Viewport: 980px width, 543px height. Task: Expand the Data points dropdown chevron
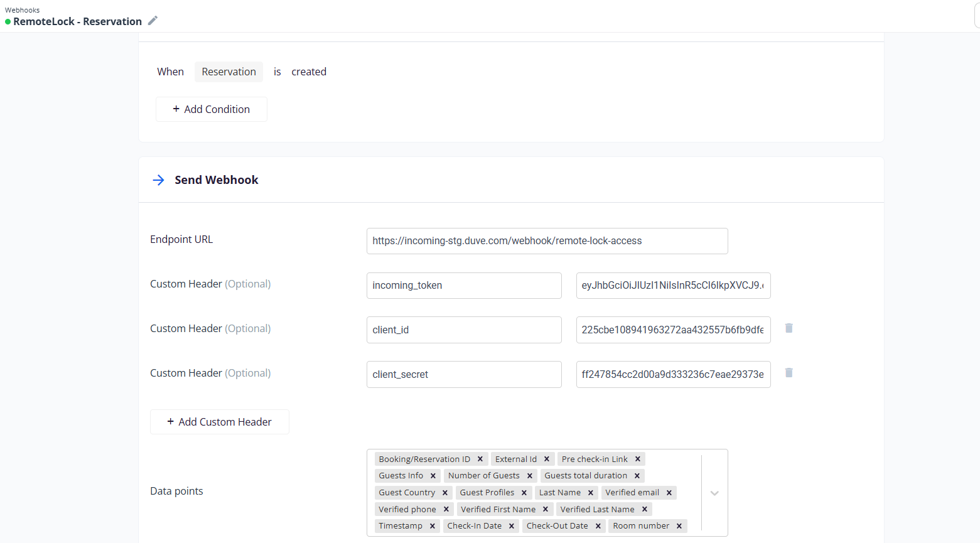pyautogui.click(x=714, y=493)
